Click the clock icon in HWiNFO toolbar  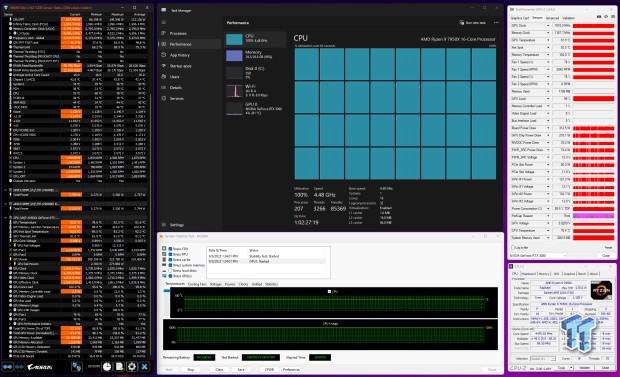(x=107, y=367)
